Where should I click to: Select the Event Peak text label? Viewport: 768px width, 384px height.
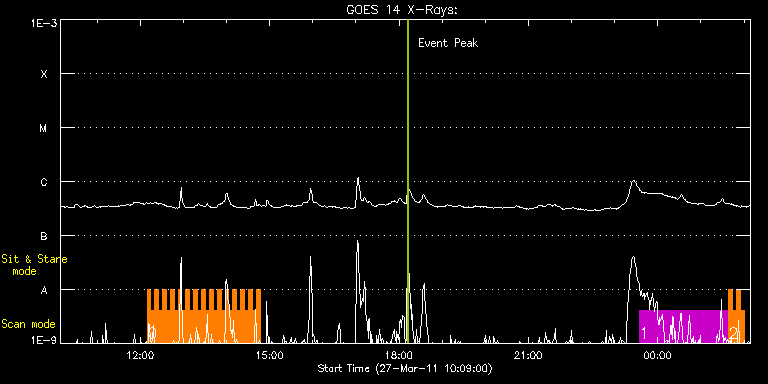click(448, 43)
